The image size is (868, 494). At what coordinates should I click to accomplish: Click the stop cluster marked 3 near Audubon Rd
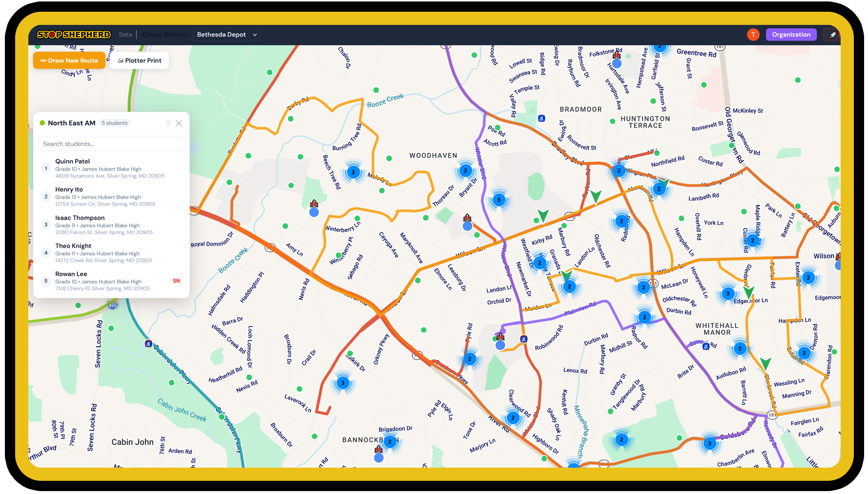tap(740, 349)
